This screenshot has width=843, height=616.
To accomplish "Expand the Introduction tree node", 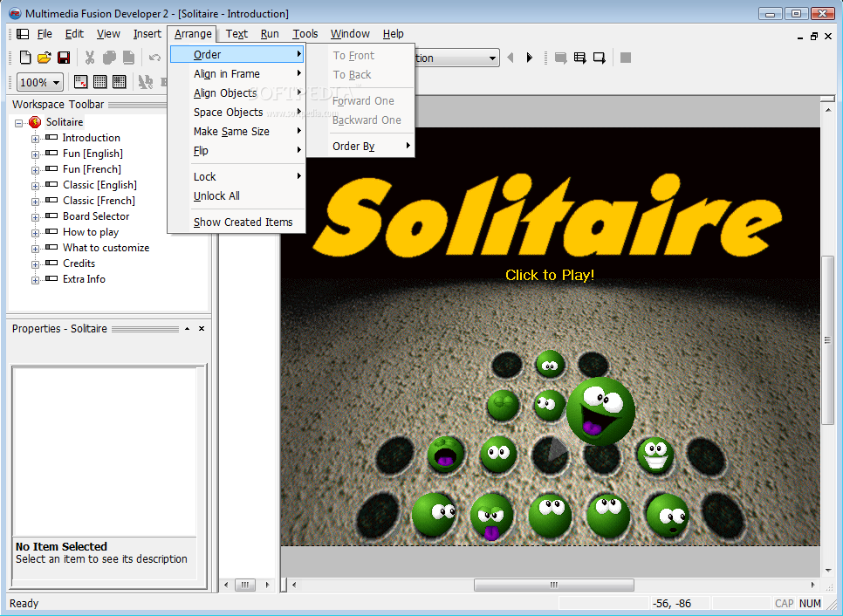I will coord(35,139).
